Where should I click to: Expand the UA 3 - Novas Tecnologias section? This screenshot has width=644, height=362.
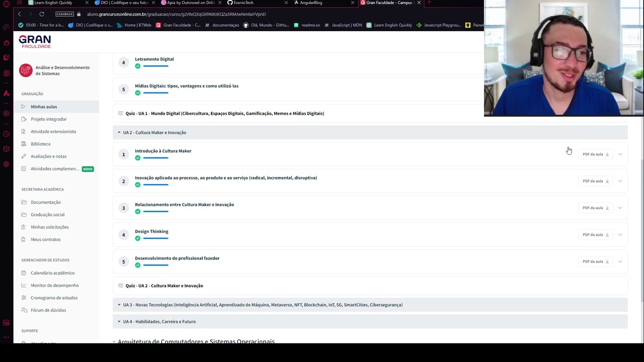click(370, 305)
